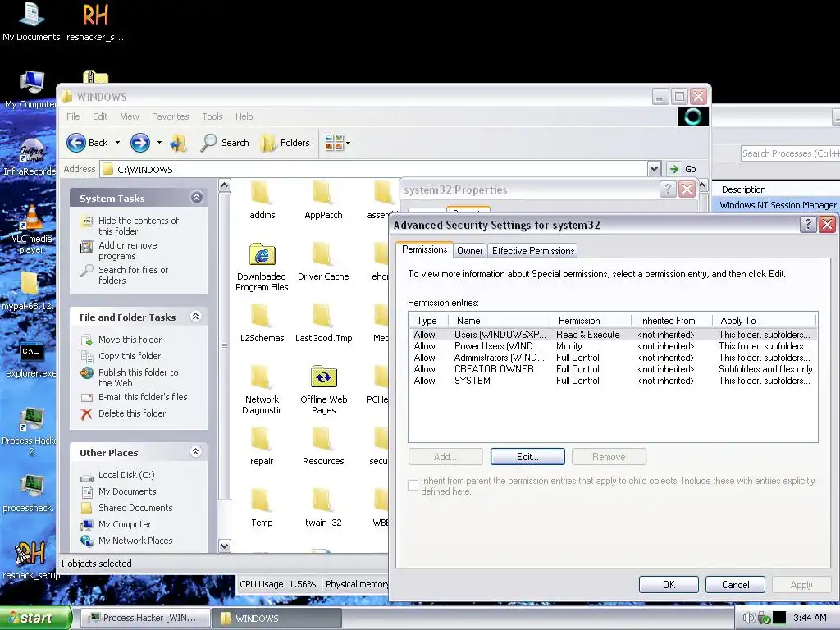
Task: Click the sidebar scroll down arrow
Action: [x=225, y=546]
